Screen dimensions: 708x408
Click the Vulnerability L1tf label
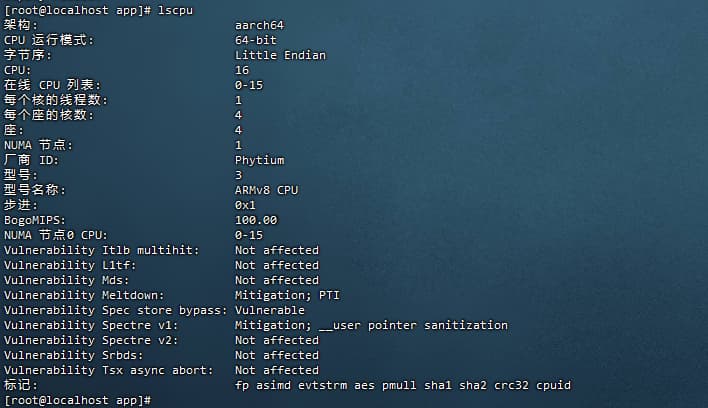click(x=70, y=265)
